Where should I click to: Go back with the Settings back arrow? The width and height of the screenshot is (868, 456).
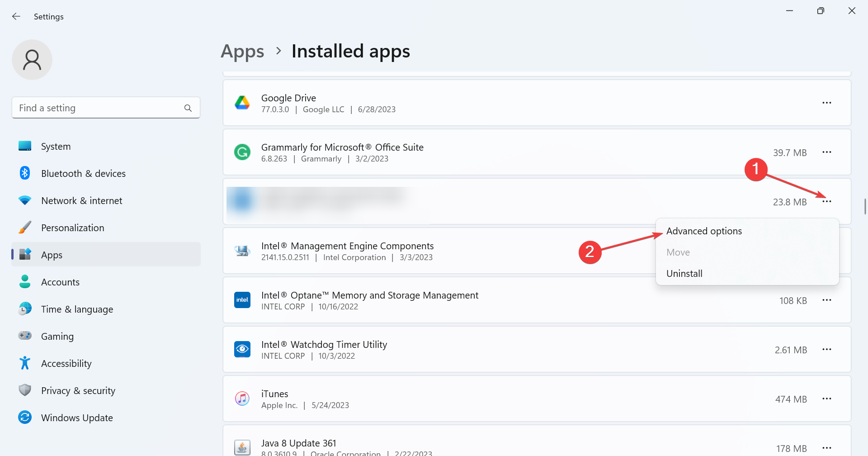(16, 16)
